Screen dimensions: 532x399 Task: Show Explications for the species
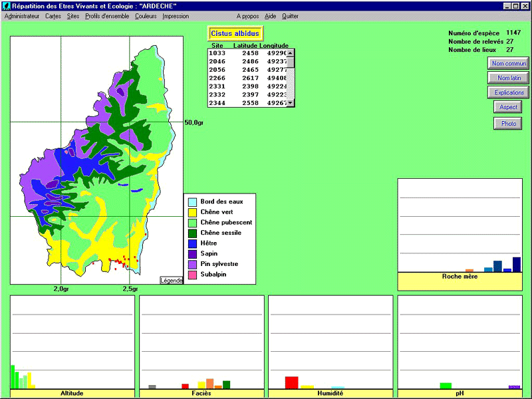[509, 92]
